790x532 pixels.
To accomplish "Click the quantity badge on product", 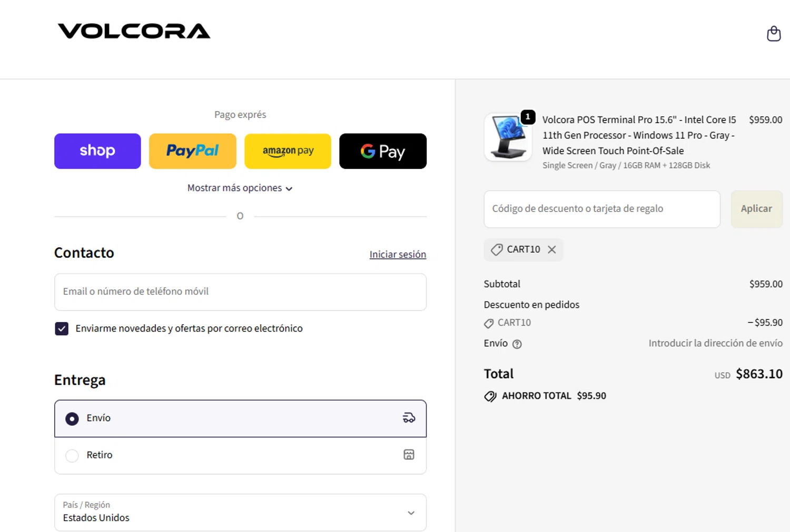I will point(528,117).
